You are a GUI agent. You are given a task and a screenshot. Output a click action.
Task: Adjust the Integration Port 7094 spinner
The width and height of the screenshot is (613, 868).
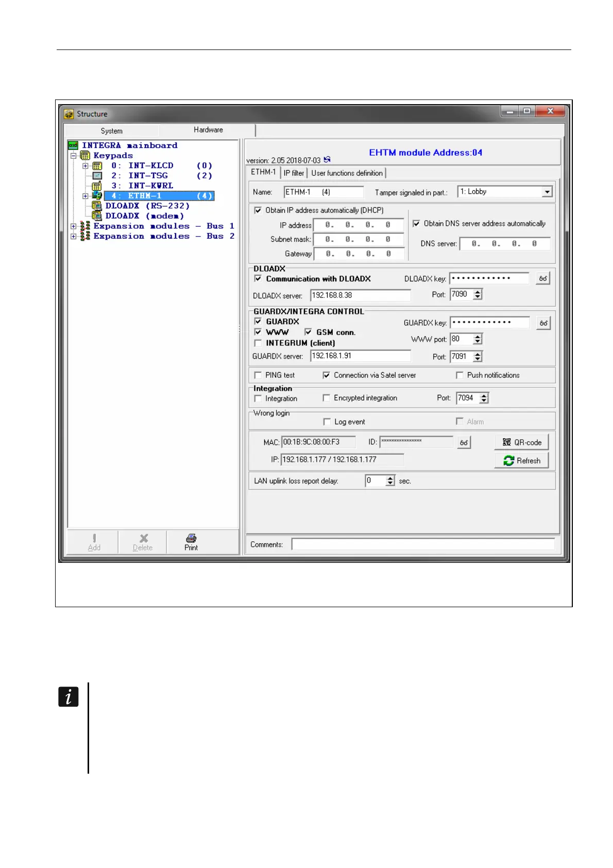484,398
